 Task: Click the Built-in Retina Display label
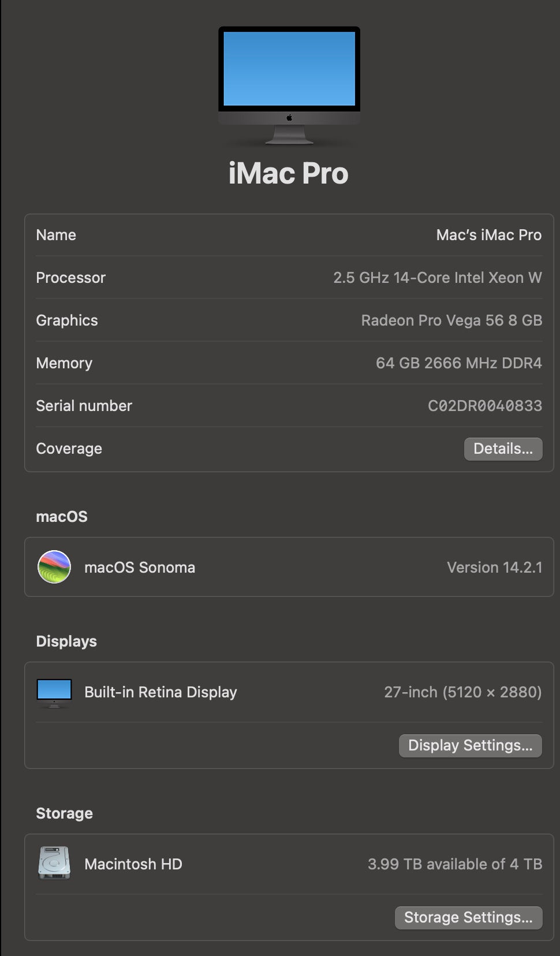(160, 692)
